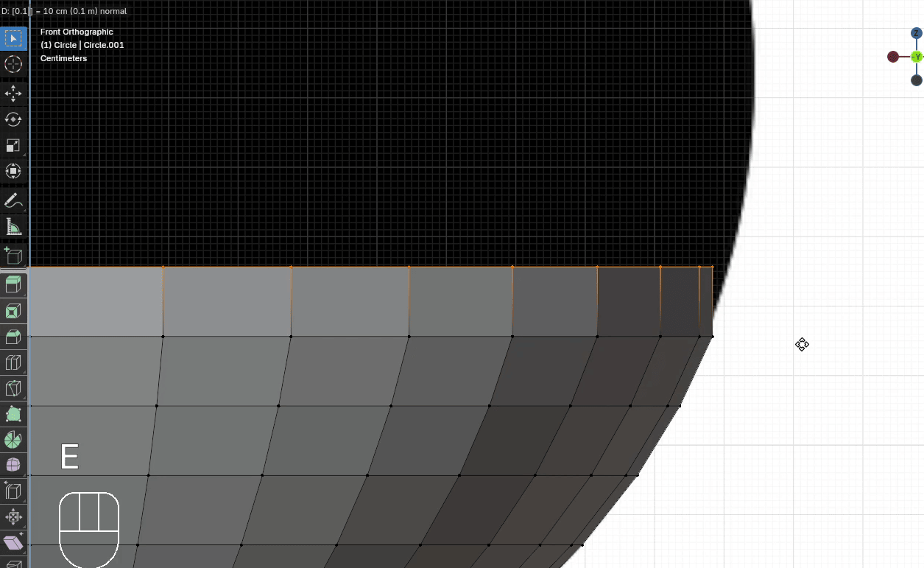Viewport: 924px width, 568px height.
Task: Activate the Extrude Region tool
Action: click(13, 284)
